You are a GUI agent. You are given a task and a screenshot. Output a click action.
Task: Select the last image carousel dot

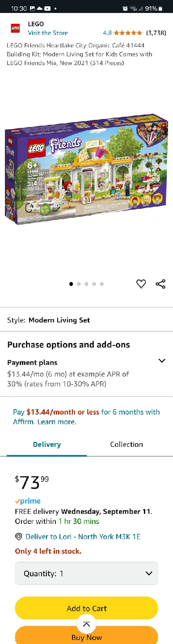click(102, 284)
